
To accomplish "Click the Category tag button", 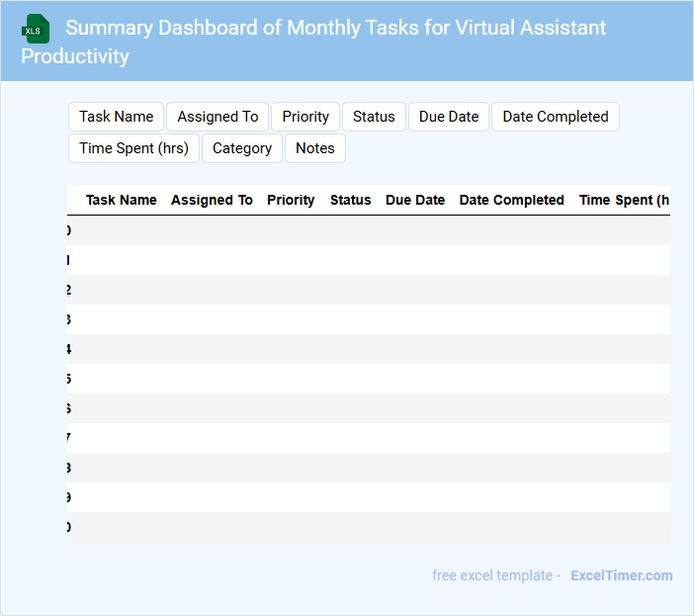I will coord(242,148).
